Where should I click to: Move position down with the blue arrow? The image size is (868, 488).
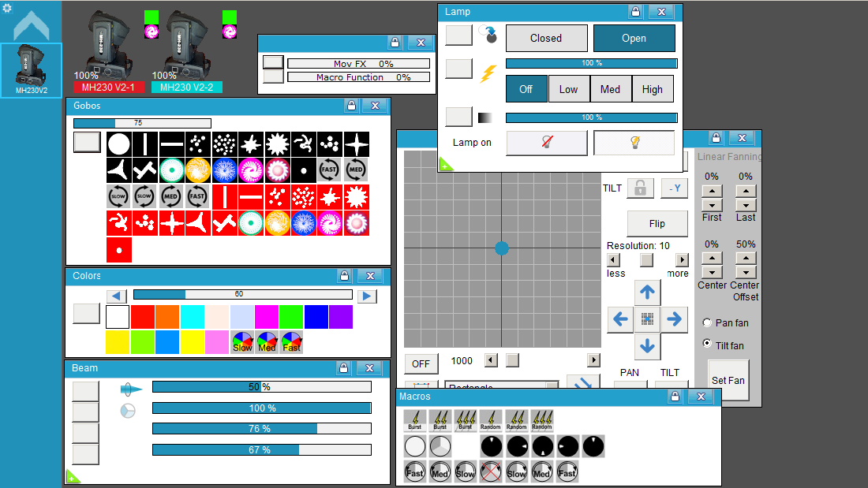(647, 346)
